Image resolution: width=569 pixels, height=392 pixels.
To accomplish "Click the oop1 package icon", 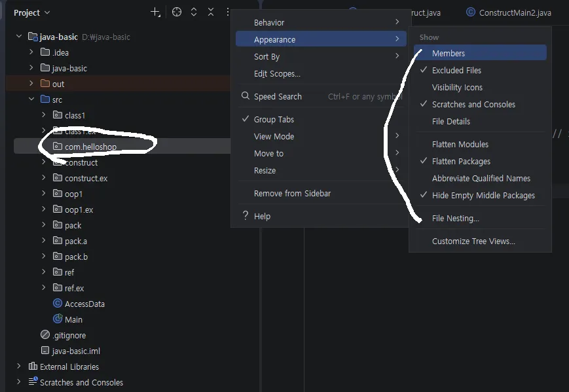I will (x=58, y=193).
